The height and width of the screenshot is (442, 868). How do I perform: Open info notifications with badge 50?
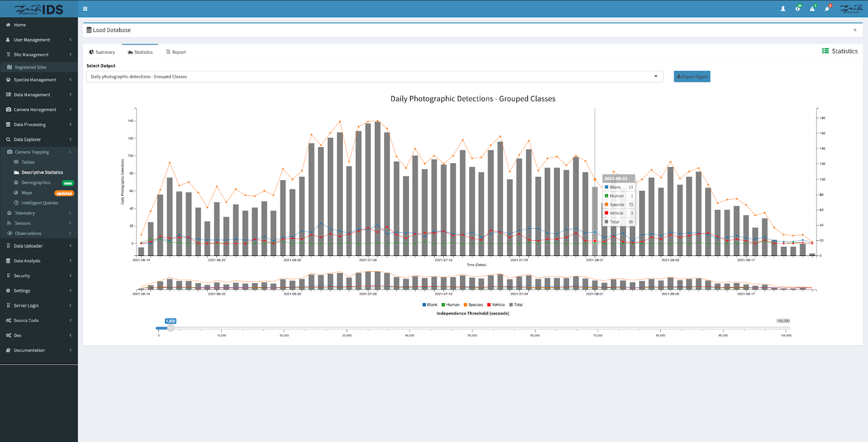pos(797,8)
